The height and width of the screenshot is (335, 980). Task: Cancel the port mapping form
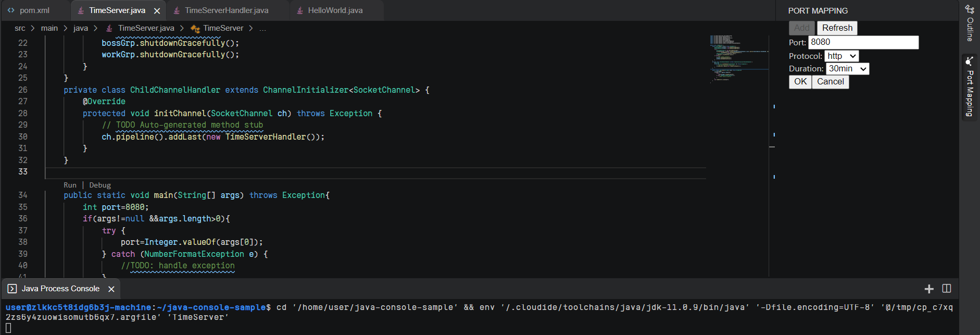click(830, 82)
